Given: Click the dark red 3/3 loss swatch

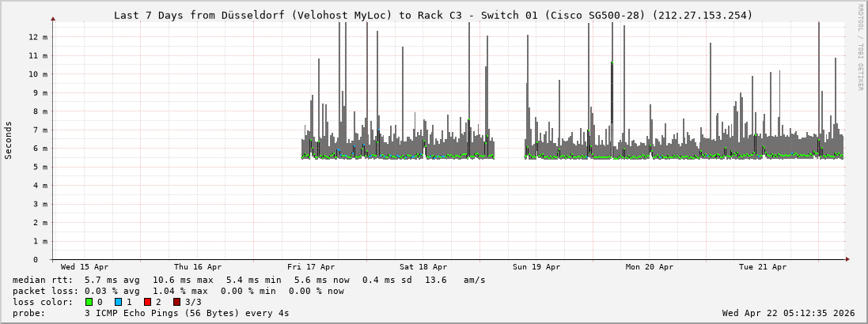Looking at the screenshot, I should tap(176, 302).
